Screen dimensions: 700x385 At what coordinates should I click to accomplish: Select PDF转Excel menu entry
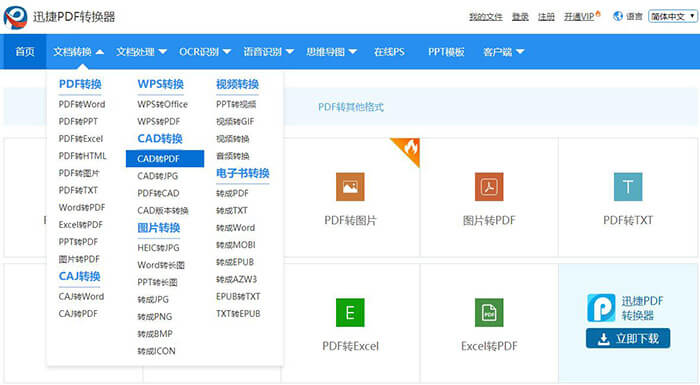(x=81, y=139)
